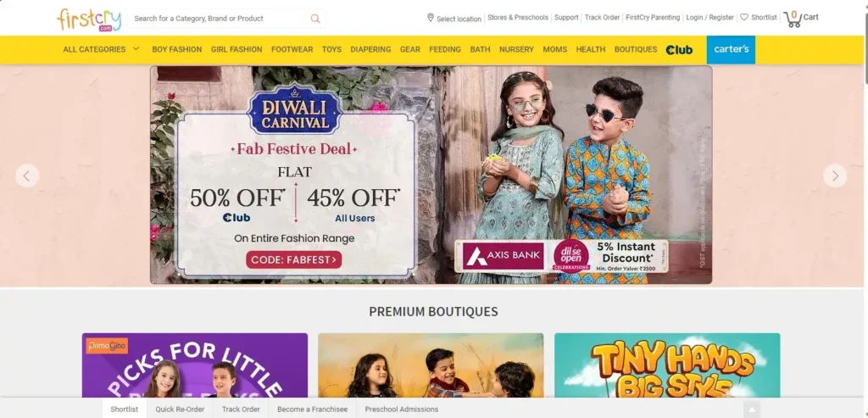The image size is (868, 418).
Task: Click the CODE: FABFEST button
Action: [293, 259]
